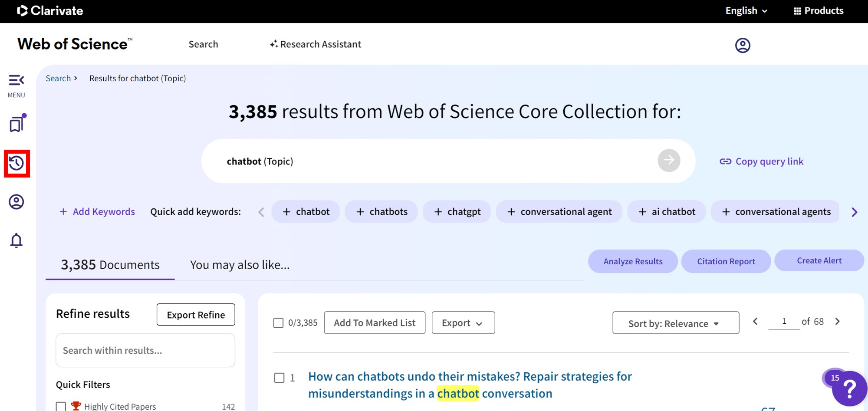Click Export Refine button
868x411 pixels.
196,315
